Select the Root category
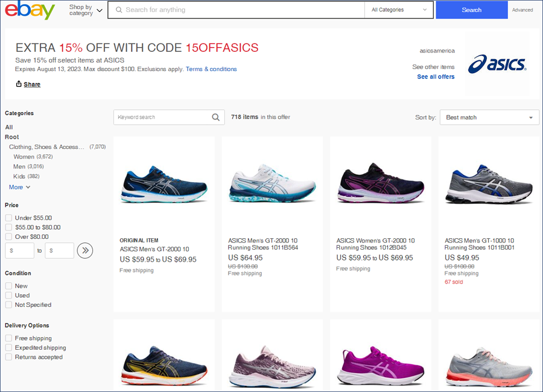The width and height of the screenshot is (543, 392). 12,137
